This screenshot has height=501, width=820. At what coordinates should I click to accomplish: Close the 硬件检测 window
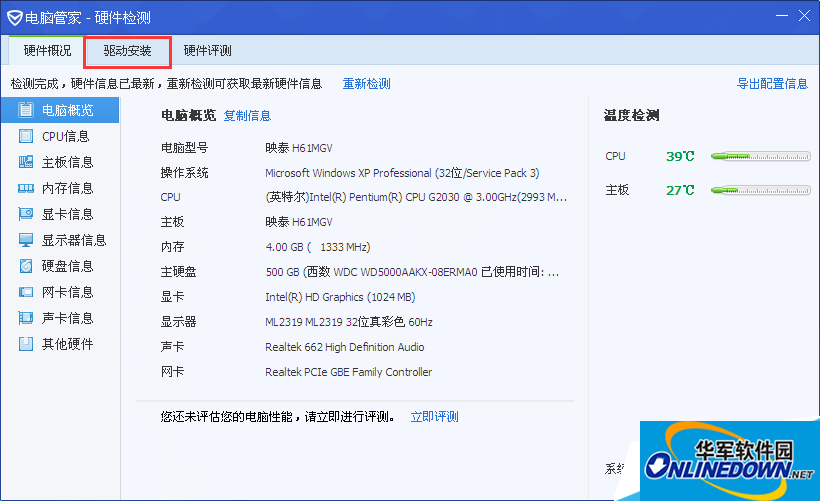pyautogui.click(x=804, y=16)
